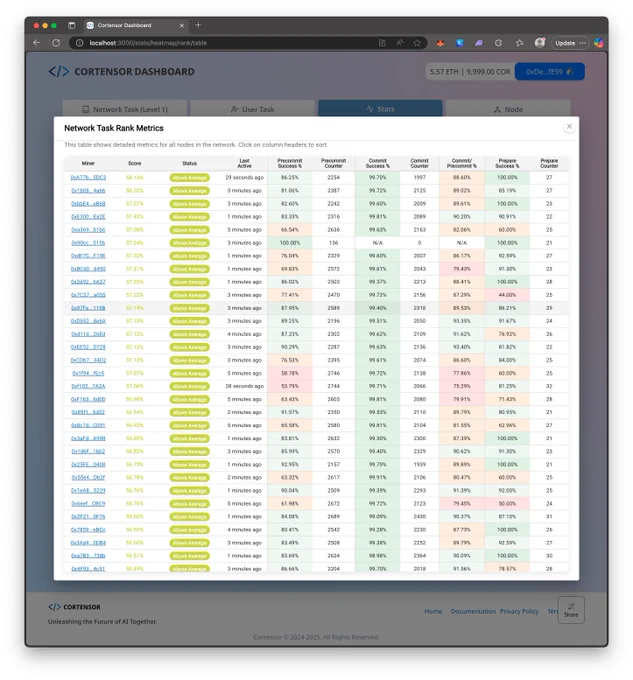Click the Update button in browser toolbar
Viewport: 633px width, 680px height.
point(570,42)
